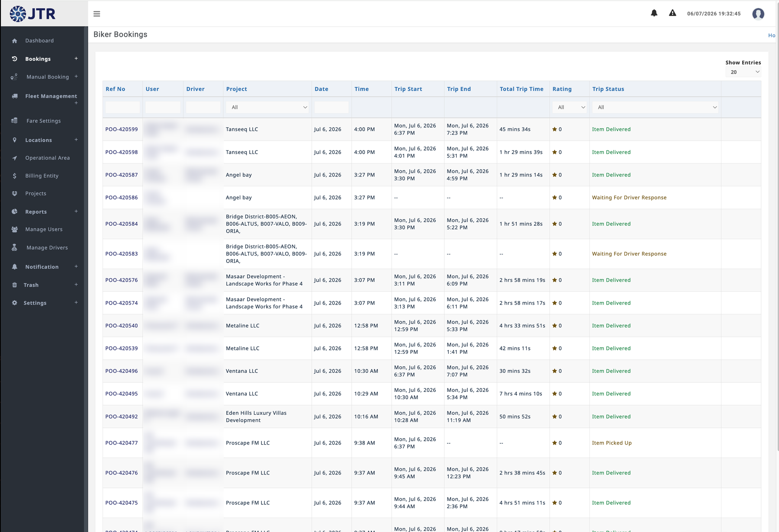Click the Manual Booking icon
The height and width of the screenshot is (532, 779).
click(x=14, y=77)
